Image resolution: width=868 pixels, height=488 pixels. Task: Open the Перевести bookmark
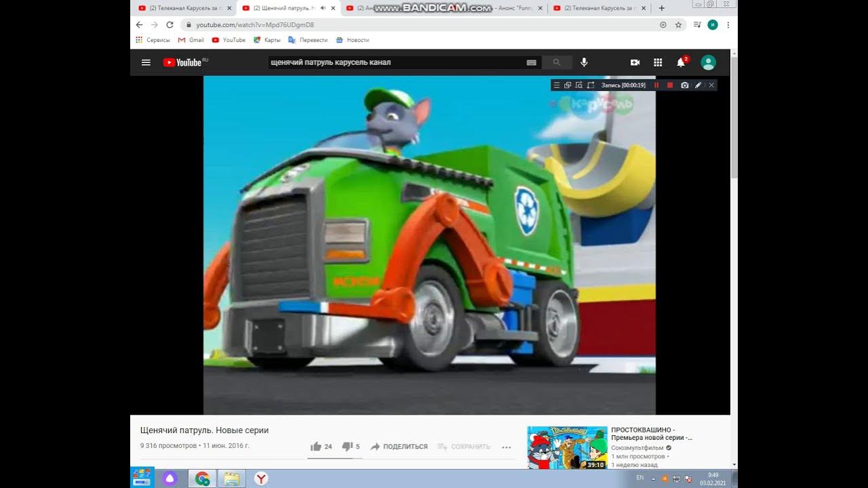point(308,40)
